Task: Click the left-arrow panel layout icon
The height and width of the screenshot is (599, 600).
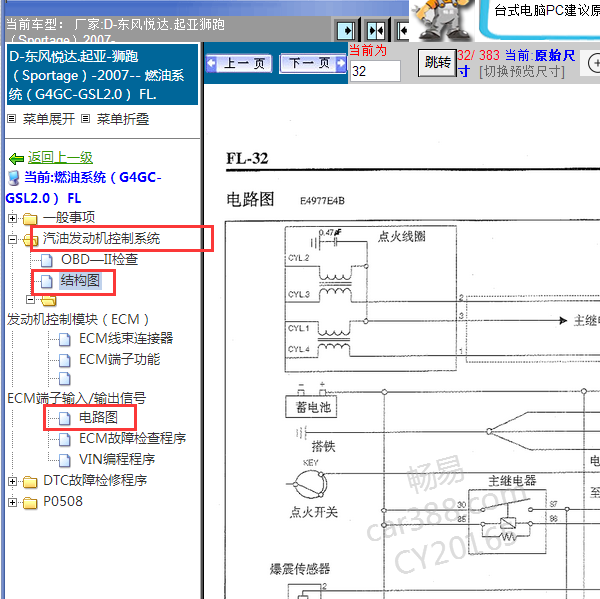Action: pyautogui.click(x=403, y=31)
